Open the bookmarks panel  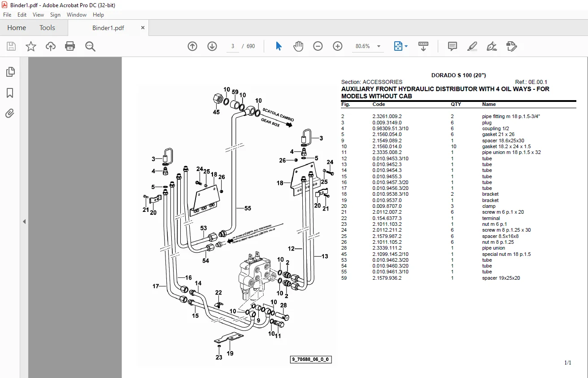(10, 93)
